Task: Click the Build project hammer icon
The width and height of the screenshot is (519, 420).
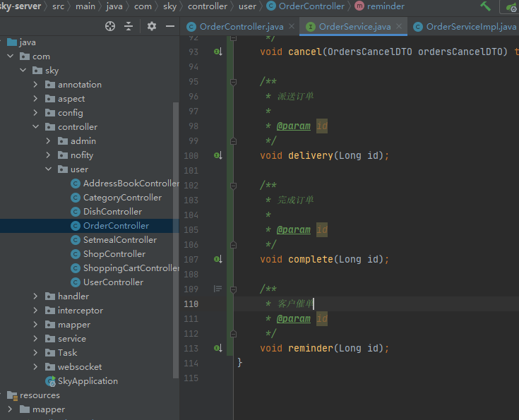Action: coord(486,6)
